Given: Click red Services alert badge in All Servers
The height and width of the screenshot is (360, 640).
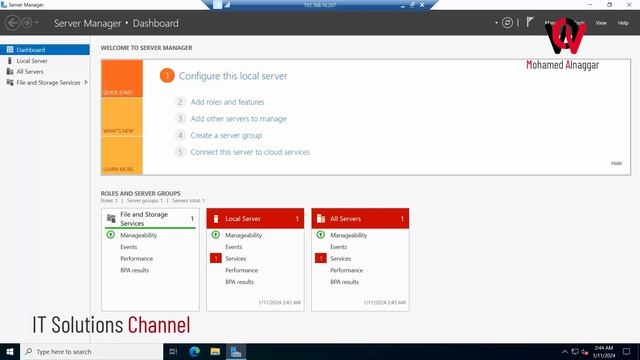Looking at the screenshot, I should [x=321, y=258].
